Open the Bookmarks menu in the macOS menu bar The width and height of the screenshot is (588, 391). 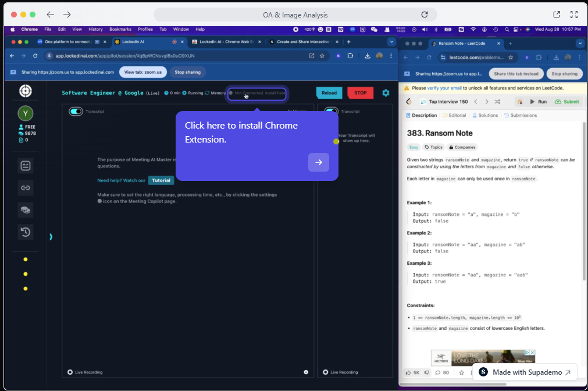tap(120, 29)
